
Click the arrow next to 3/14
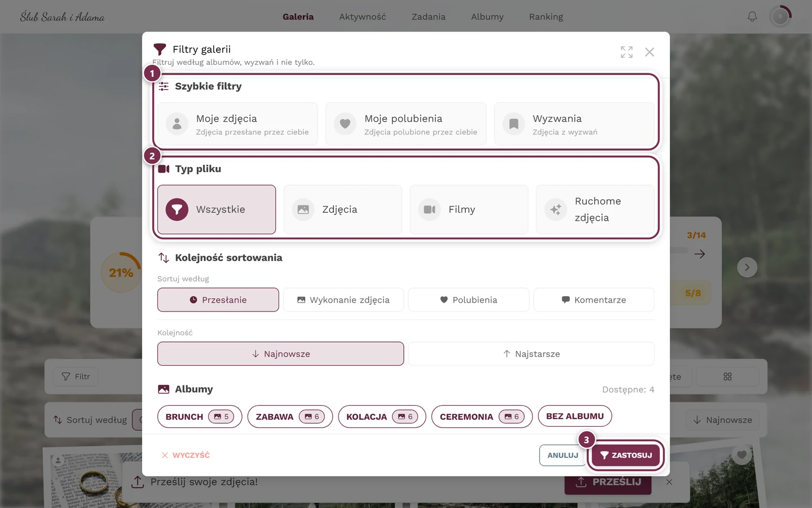point(700,254)
